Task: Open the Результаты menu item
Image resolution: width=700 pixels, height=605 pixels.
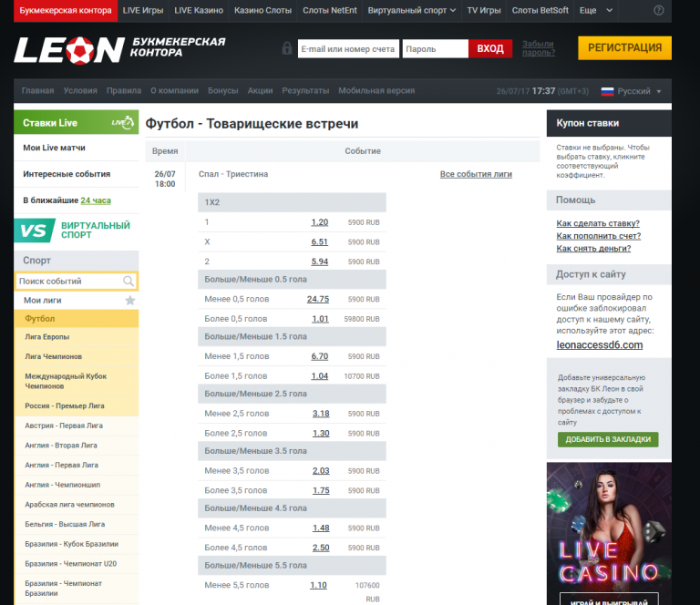Action: coord(305,91)
